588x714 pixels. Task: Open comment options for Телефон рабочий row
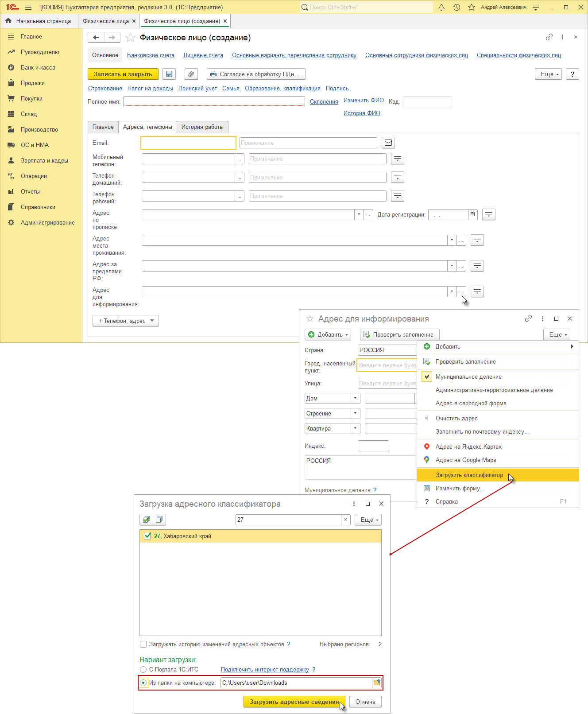coord(398,196)
